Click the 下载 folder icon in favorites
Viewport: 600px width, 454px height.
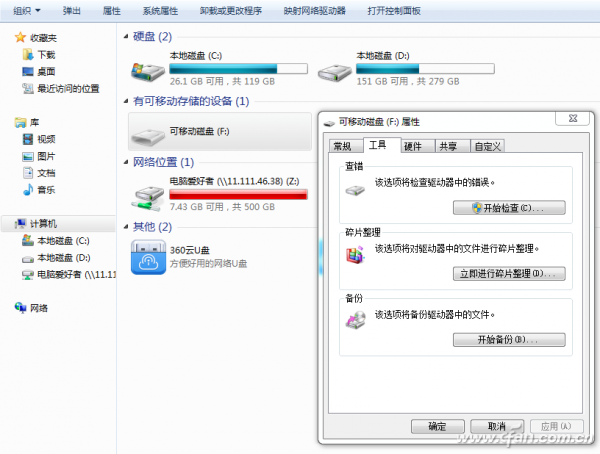[x=28, y=55]
